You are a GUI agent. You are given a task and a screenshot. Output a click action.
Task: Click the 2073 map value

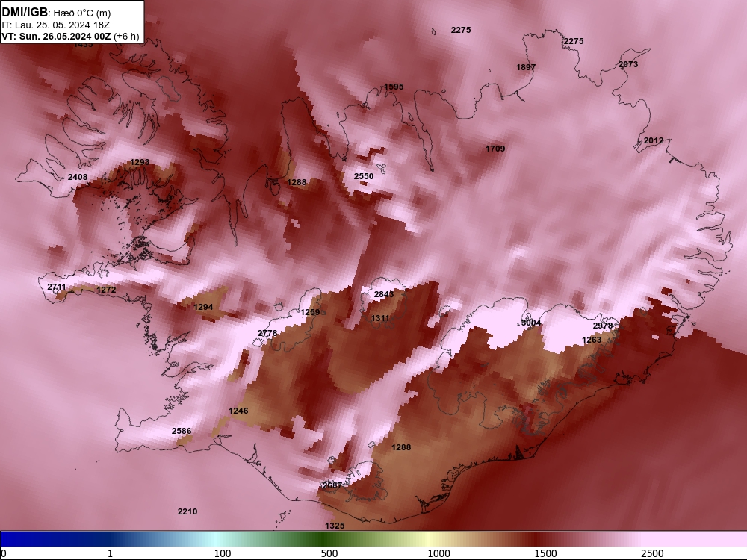click(628, 63)
